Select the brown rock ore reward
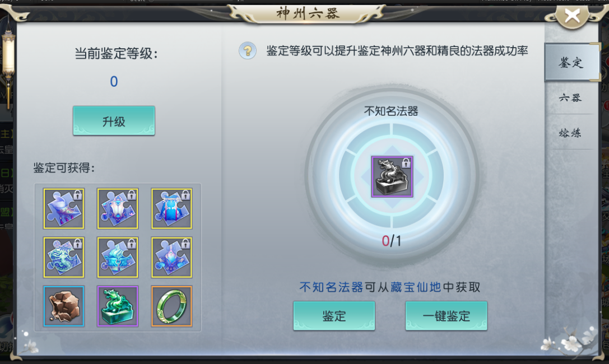609x364 pixels. point(64,306)
